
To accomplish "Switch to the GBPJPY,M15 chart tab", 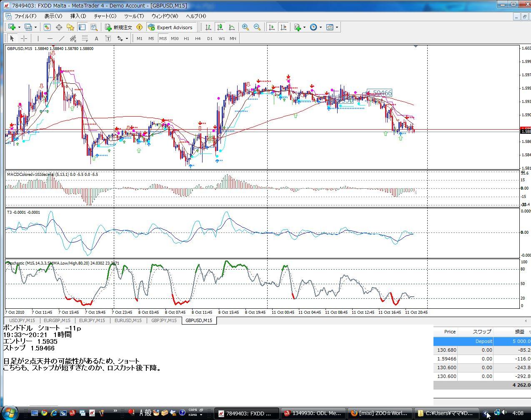I will [164, 320].
